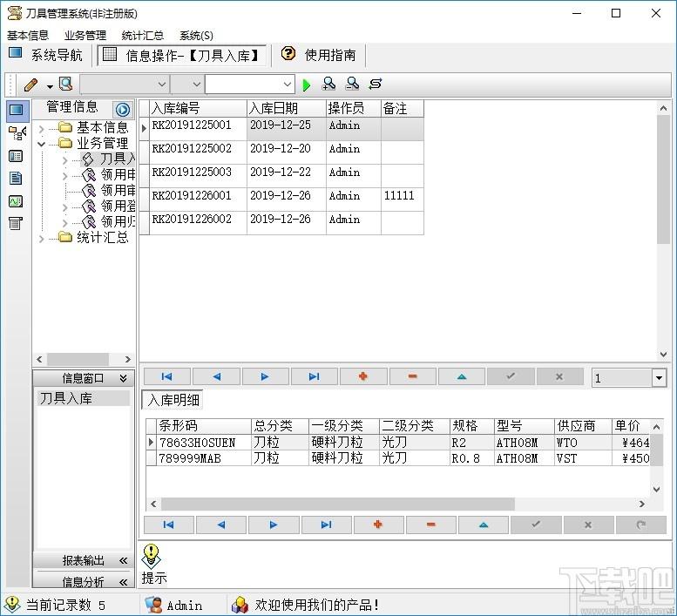Click the blue circle arrow next to 管理信息
Viewport: 677px width, 616px height.
click(x=123, y=110)
